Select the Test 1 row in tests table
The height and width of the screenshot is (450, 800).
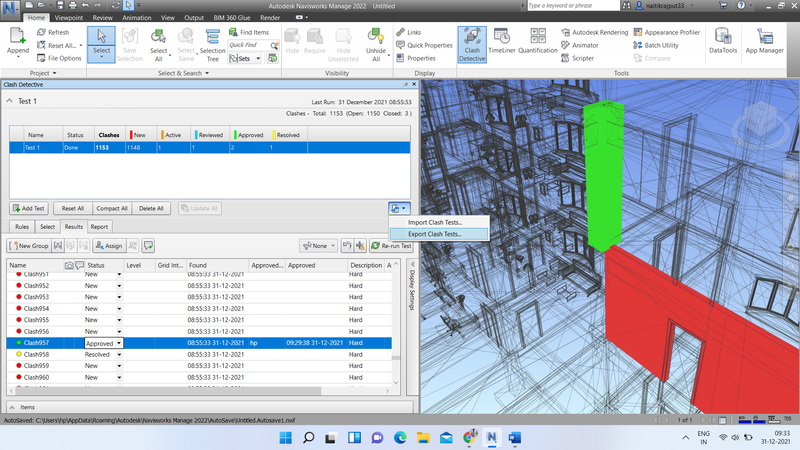210,147
